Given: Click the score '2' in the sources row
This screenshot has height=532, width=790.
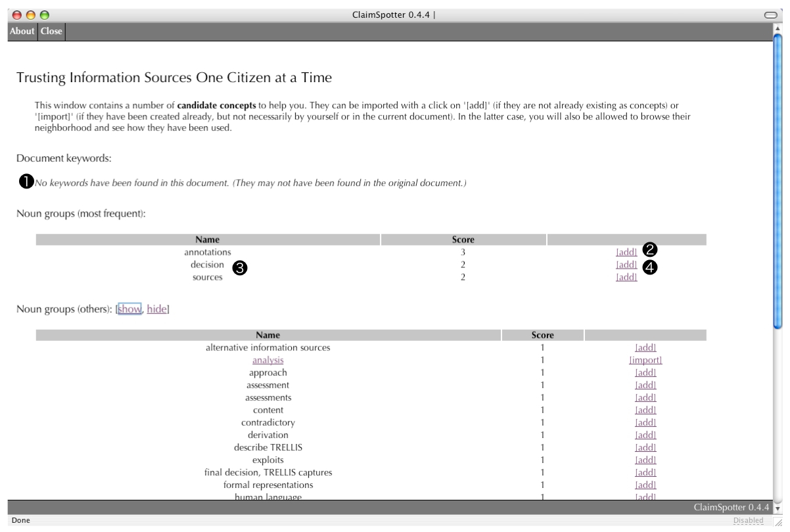Looking at the screenshot, I should pos(463,277).
